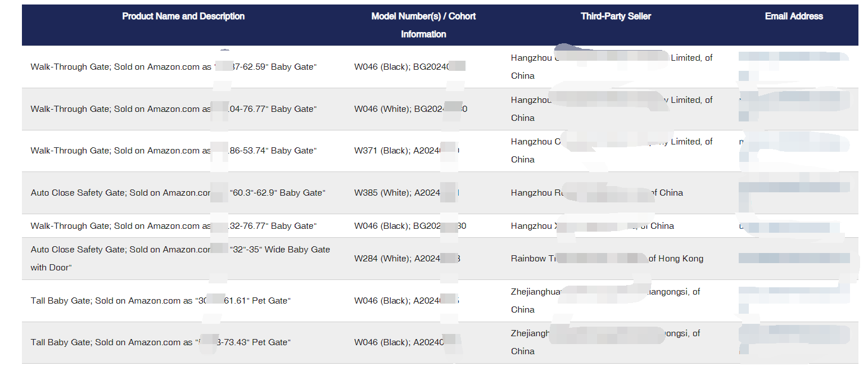This screenshot has width=868, height=375.
Task: Click the 'Model Number(s) / Cohort Information' header
Action: click(x=423, y=25)
